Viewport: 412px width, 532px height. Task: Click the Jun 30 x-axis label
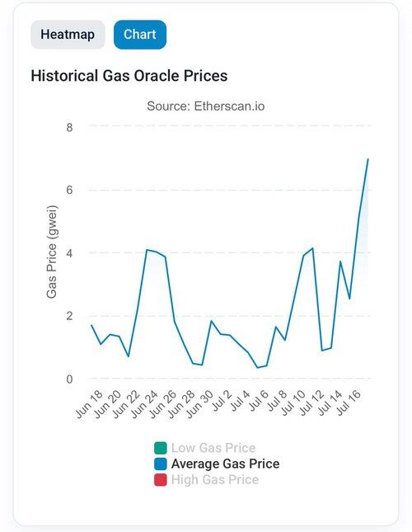click(x=200, y=404)
